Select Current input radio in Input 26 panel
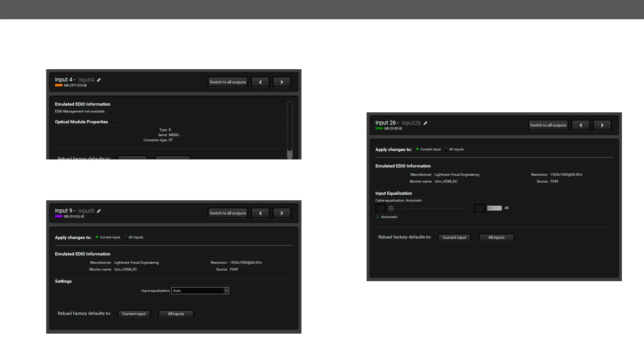The height and width of the screenshot is (362, 644). (x=417, y=149)
